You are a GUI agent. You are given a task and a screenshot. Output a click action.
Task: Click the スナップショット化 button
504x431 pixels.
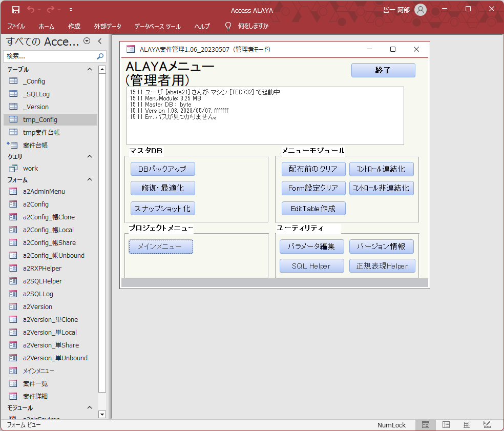[x=163, y=209]
